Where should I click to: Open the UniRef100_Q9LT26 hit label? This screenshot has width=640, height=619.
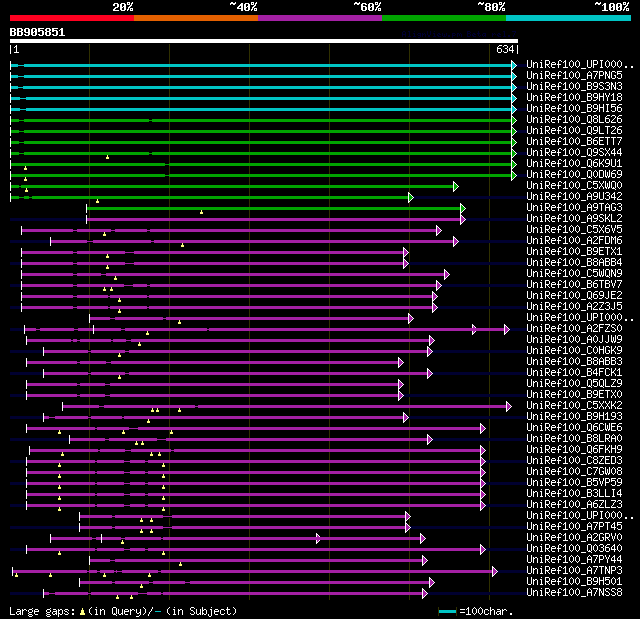pyautogui.click(x=574, y=131)
